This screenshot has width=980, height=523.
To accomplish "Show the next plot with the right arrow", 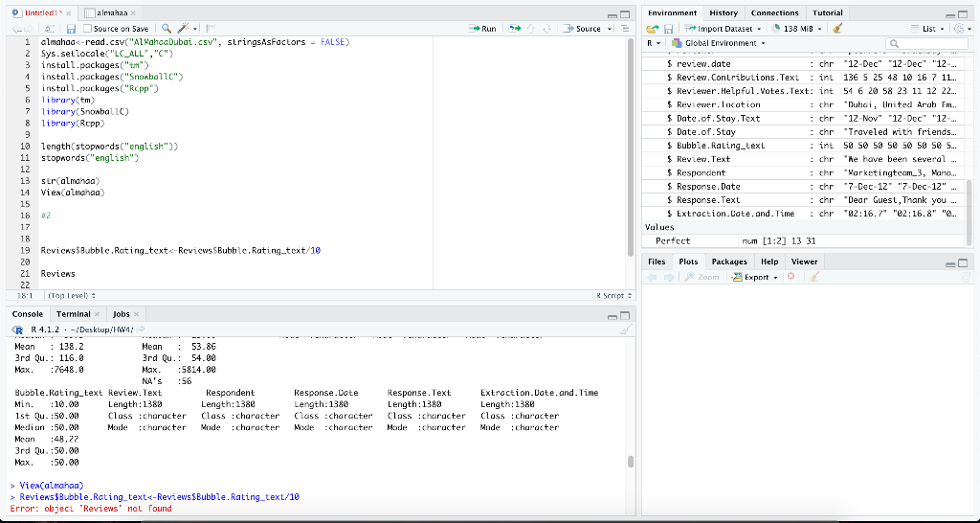I will coord(668,277).
